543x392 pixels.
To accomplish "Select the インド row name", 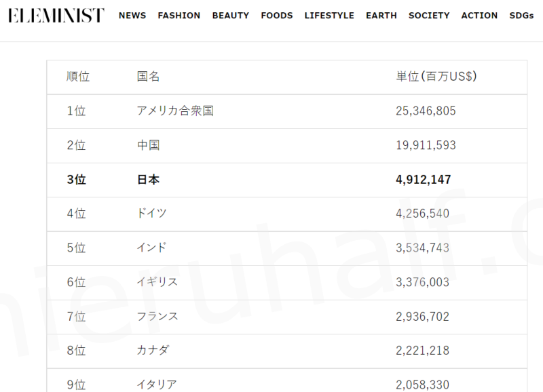I will click(x=151, y=248).
